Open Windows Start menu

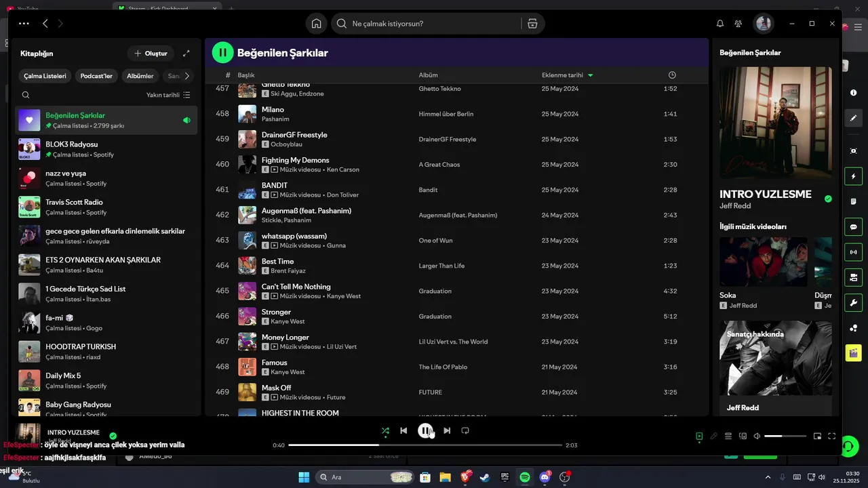pos(304,477)
